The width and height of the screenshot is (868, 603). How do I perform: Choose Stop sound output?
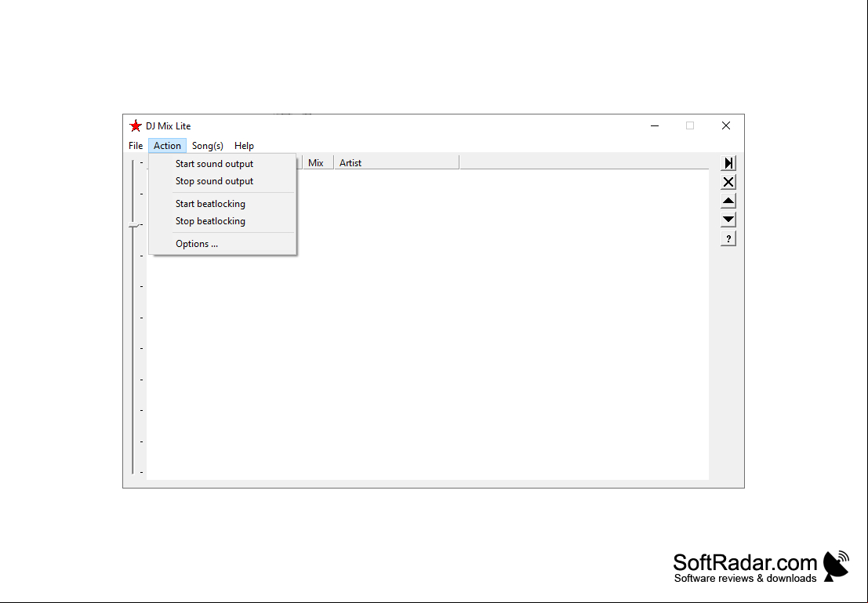223,181
